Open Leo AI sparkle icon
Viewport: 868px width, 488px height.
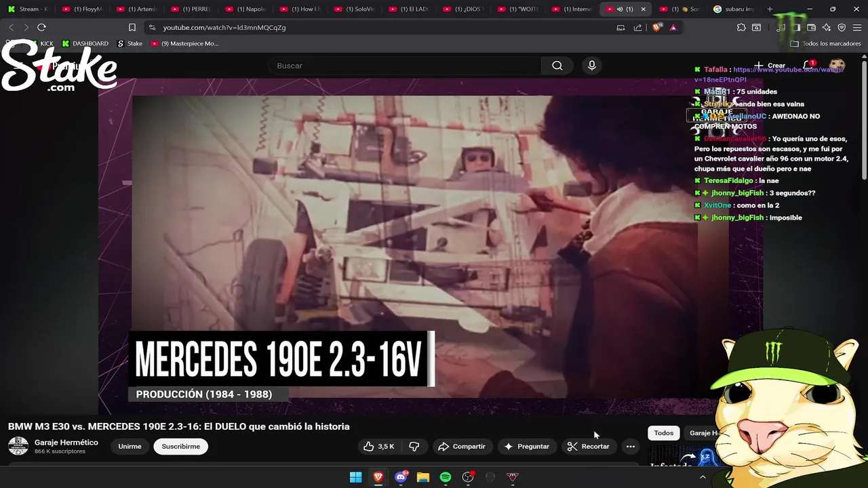pos(827,27)
